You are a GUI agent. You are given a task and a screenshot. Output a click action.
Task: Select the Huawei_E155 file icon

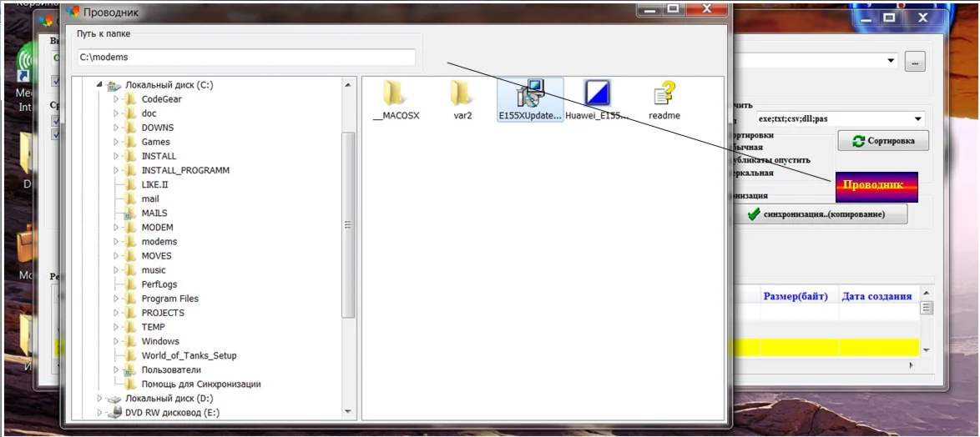[598, 93]
